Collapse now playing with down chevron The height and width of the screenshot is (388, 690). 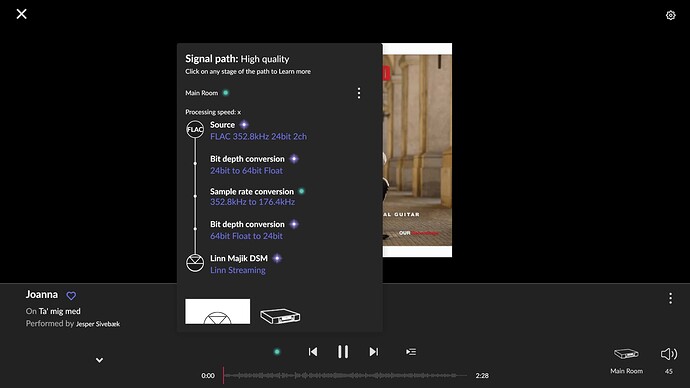[x=99, y=360]
